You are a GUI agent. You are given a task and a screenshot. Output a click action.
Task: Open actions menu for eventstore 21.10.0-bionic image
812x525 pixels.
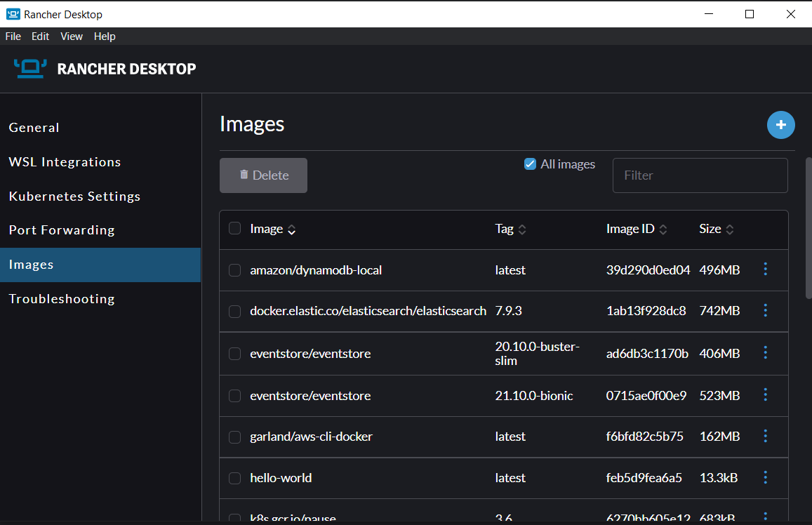point(765,394)
